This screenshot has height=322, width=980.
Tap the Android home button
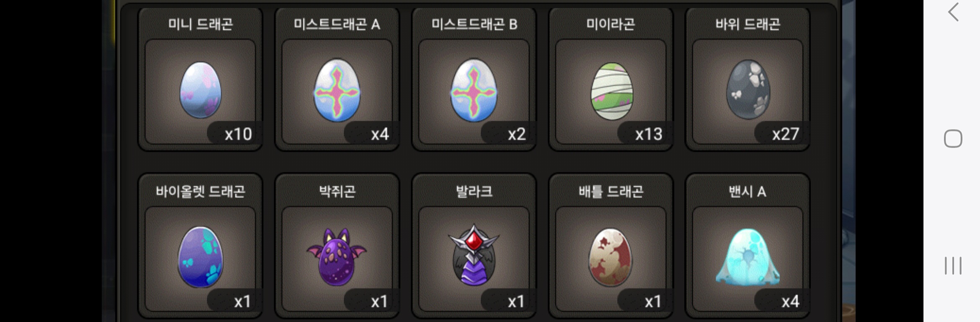(x=953, y=139)
